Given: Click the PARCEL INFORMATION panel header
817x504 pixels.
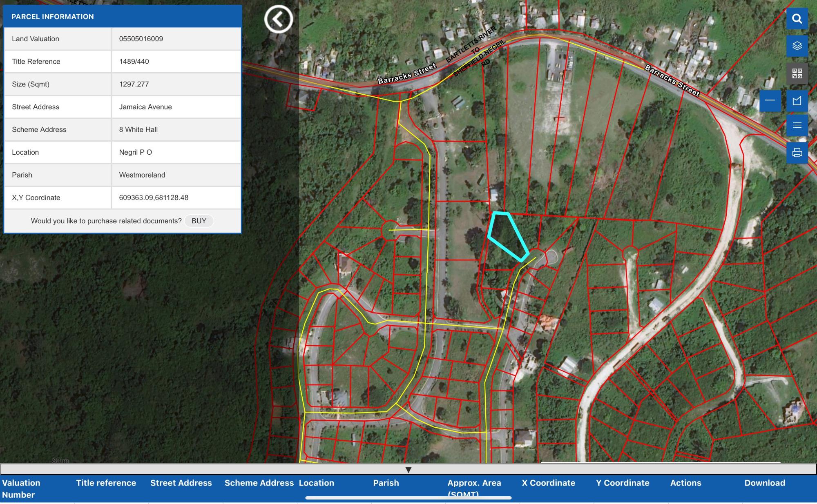Looking at the screenshot, I should tap(123, 17).
